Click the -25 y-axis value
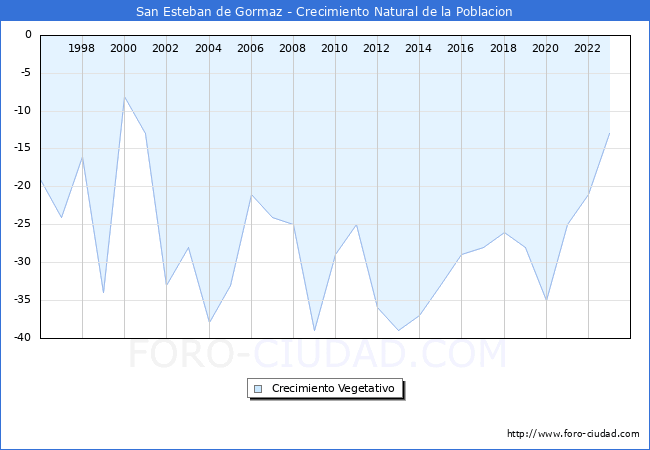Viewport: 650px width, 450px height. (22, 224)
